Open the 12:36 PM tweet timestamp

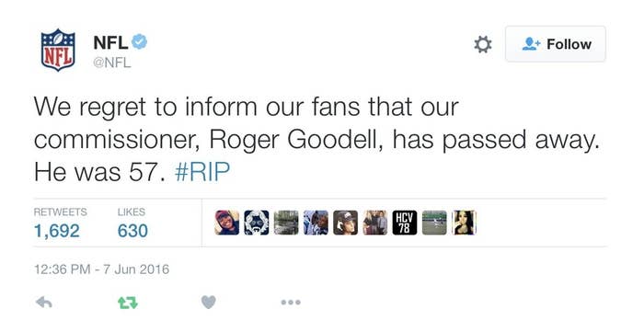(101, 269)
